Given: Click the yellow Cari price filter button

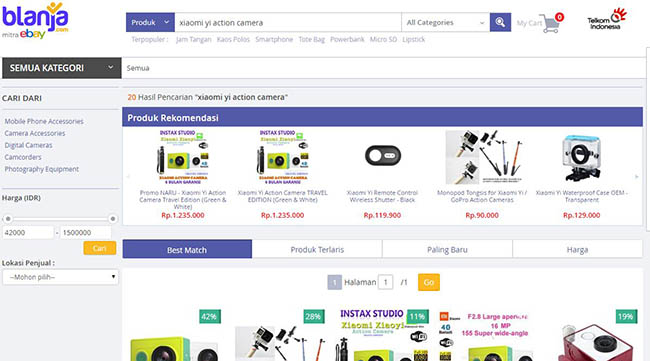Looking at the screenshot, I should click(99, 248).
